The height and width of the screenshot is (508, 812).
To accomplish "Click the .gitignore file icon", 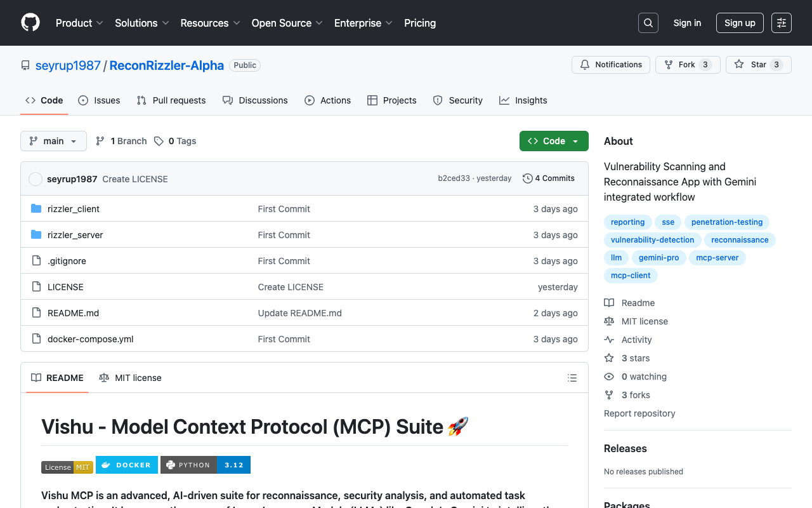I will [36, 261].
